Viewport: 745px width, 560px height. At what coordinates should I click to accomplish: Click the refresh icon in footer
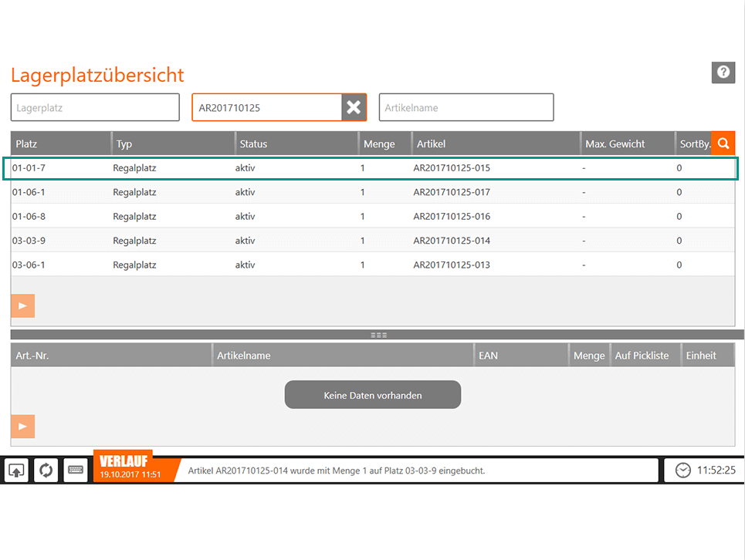point(46,470)
